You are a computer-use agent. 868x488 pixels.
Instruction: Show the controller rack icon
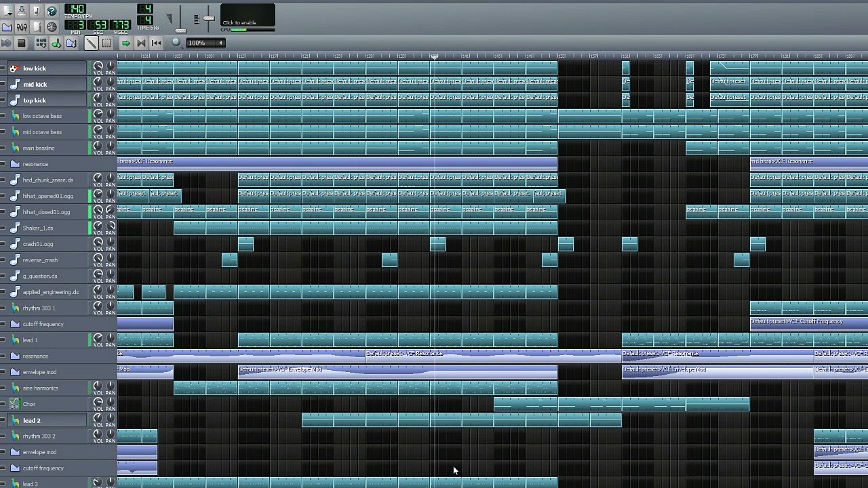52,27
